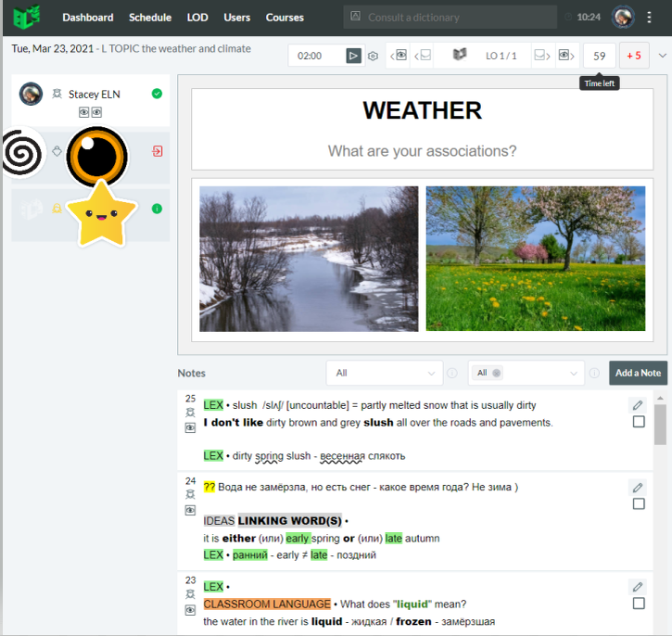Expand the lesson toolbar chevron at right

[x=662, y=56]
